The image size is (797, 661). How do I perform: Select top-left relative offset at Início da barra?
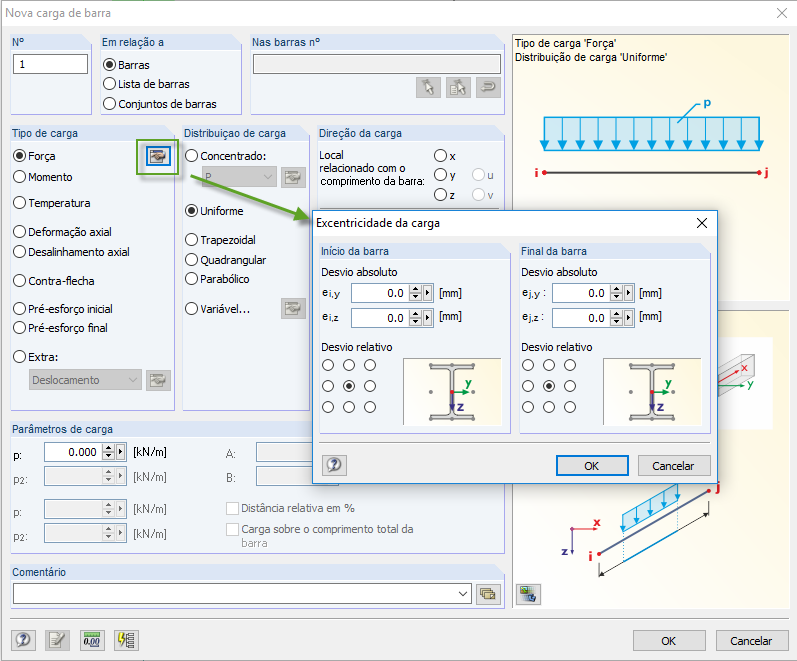328,365
